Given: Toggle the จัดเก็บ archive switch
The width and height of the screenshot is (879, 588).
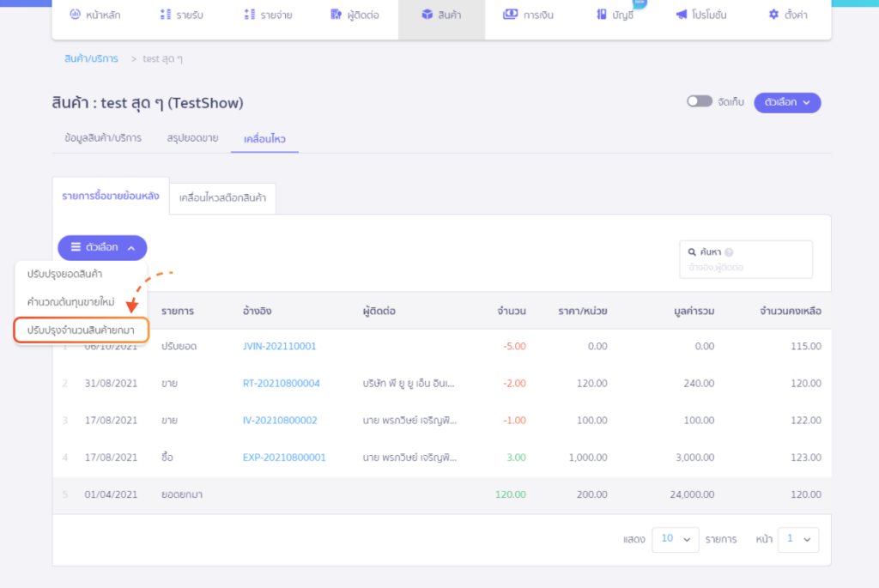Looking at the screenshot, I should coord(699,101).
